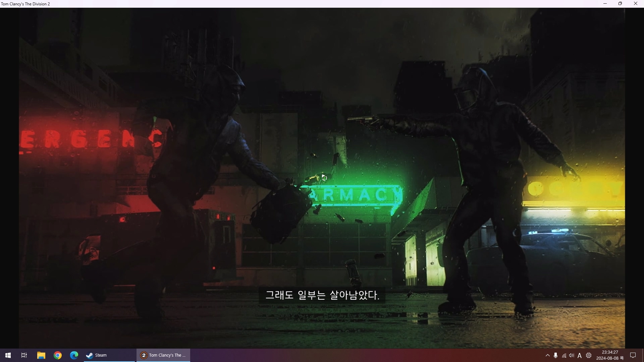Open Google Chrome from the taskbar

[x=58, y=355]
